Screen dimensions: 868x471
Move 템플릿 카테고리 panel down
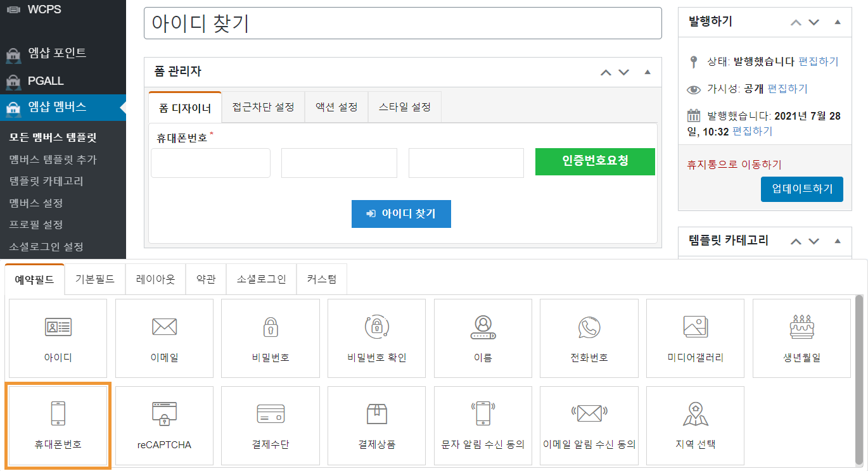coord(814,241)
